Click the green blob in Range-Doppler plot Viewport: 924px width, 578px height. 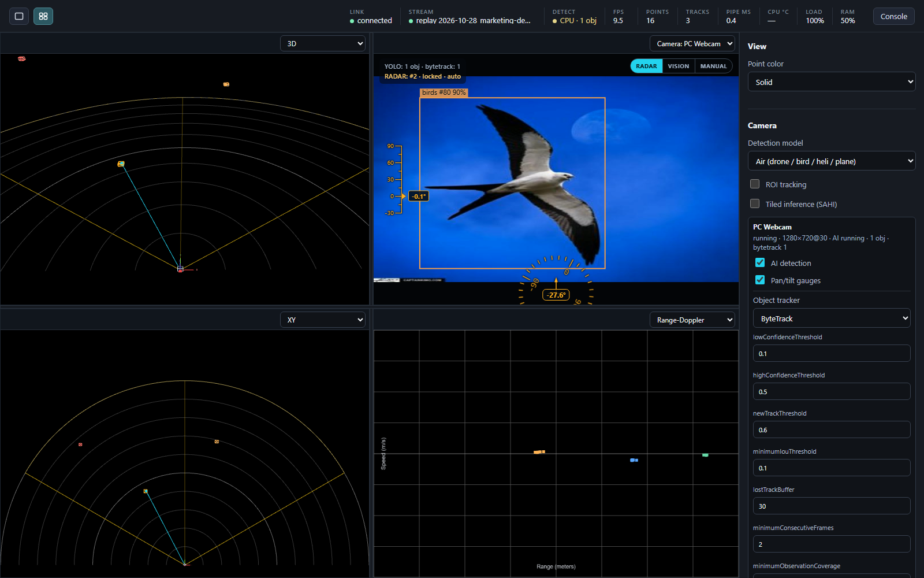click(705, 455)
